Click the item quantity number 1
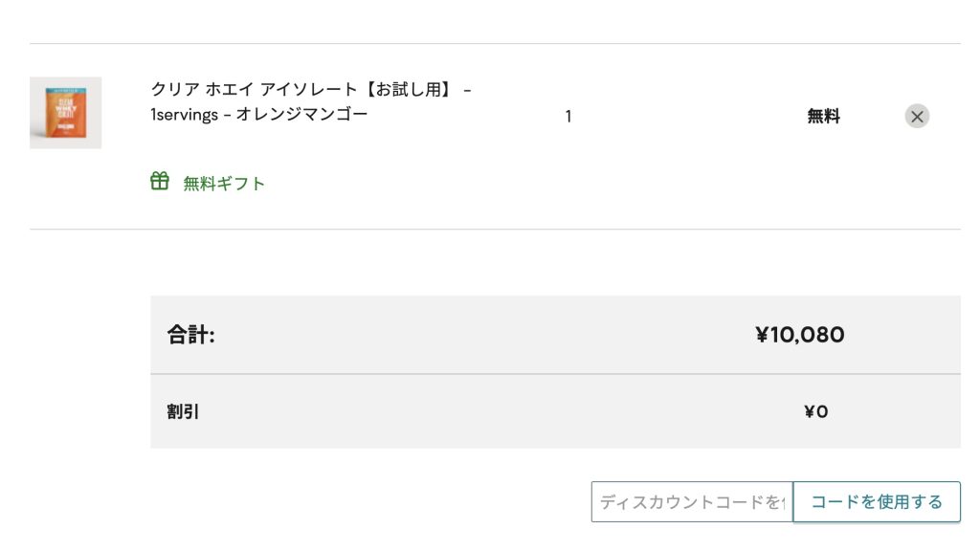 point(568,117)
